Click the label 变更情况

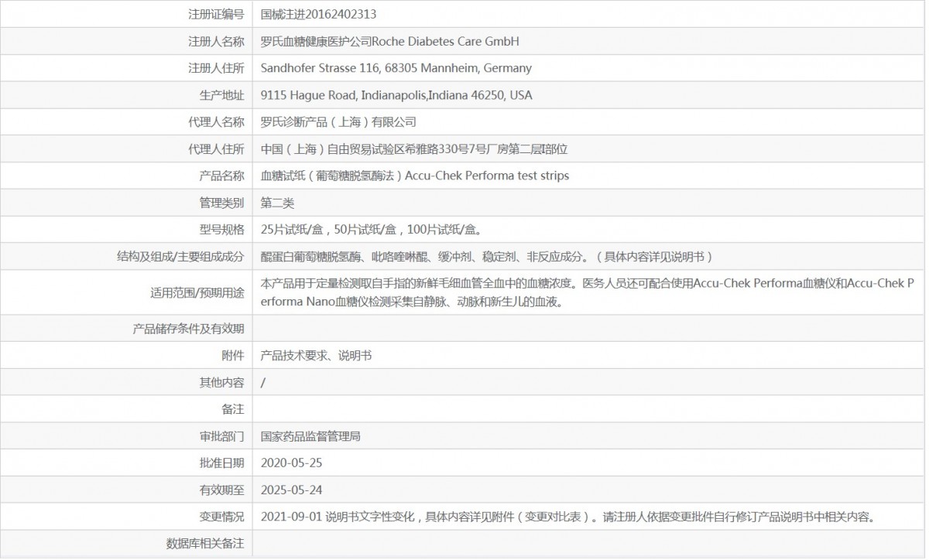[x=221, y=517]
